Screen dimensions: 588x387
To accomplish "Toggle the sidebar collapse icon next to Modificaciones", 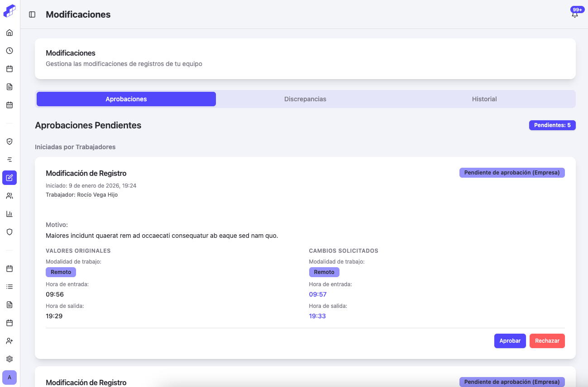I will [31, 14].
